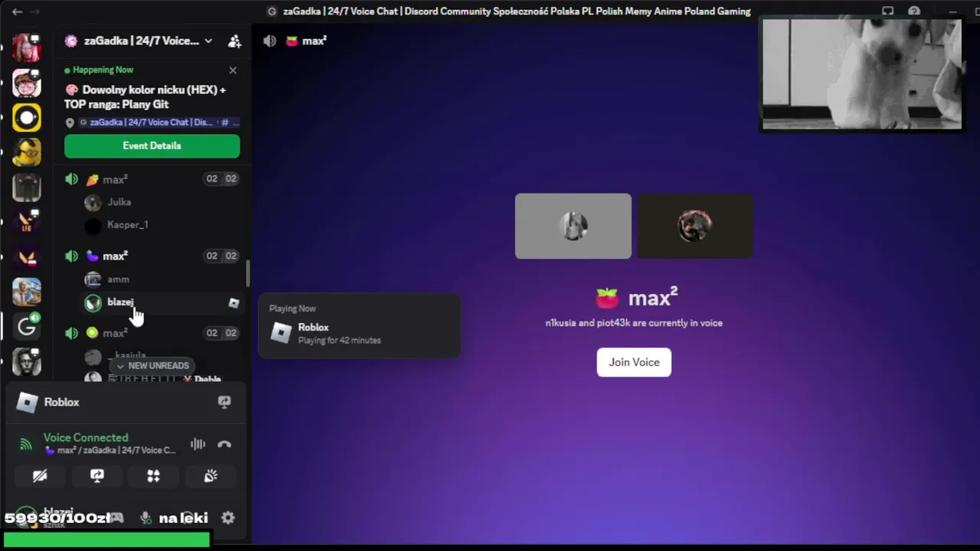Go forward using the title bar arrow
This screenshot has height=551, width=980.
(x=34, y=11)
